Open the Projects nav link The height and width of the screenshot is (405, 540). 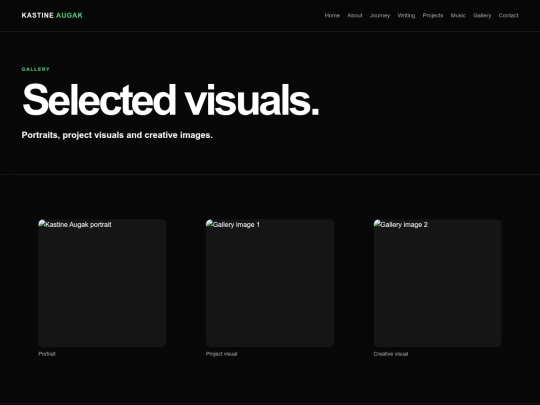click(x=433, y=15)
